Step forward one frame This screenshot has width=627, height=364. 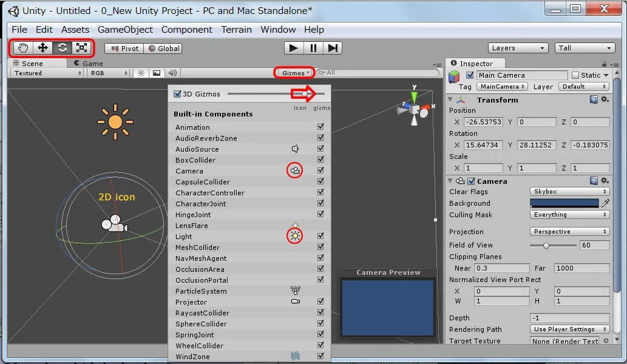pyautogui.click(x=332, y=48)
